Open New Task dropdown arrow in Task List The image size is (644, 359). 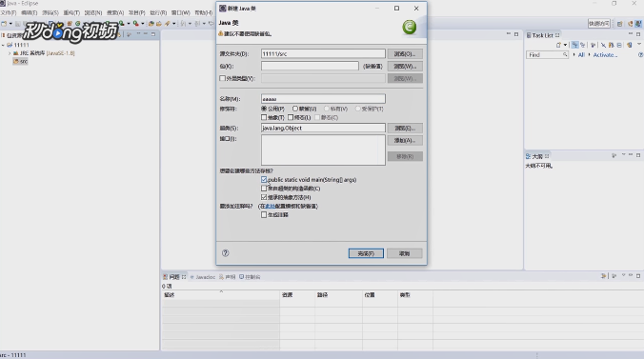(565, 45)
